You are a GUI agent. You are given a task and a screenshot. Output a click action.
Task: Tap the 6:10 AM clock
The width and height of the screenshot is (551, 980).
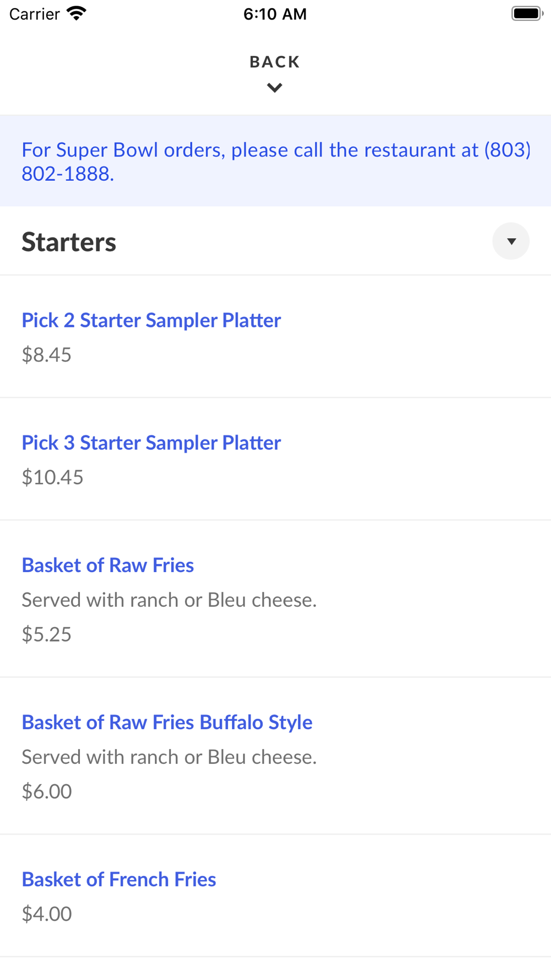275,14
